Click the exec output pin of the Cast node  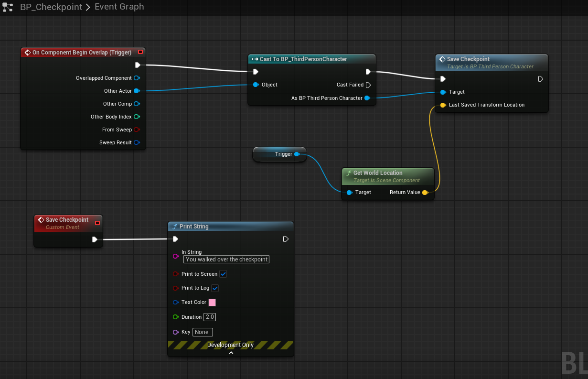[368, 72]
